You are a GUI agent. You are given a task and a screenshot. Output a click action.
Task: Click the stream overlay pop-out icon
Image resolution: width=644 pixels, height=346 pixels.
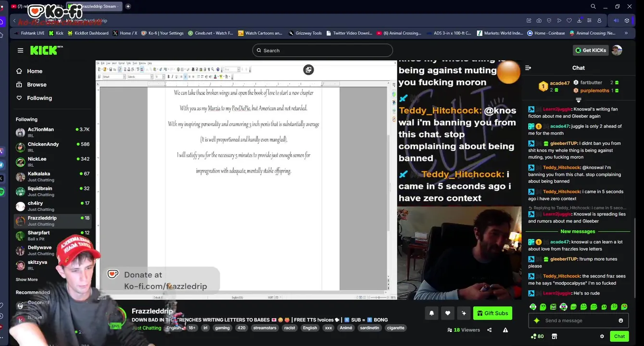coord(308,70)
